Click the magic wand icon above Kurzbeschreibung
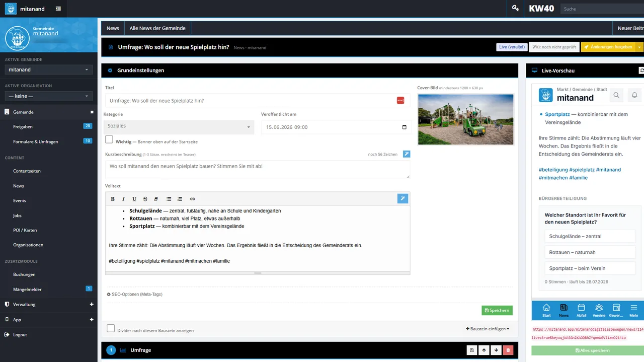Image resolution: width=644 pixels, height=362 pixels. click(x=406, y=154)
